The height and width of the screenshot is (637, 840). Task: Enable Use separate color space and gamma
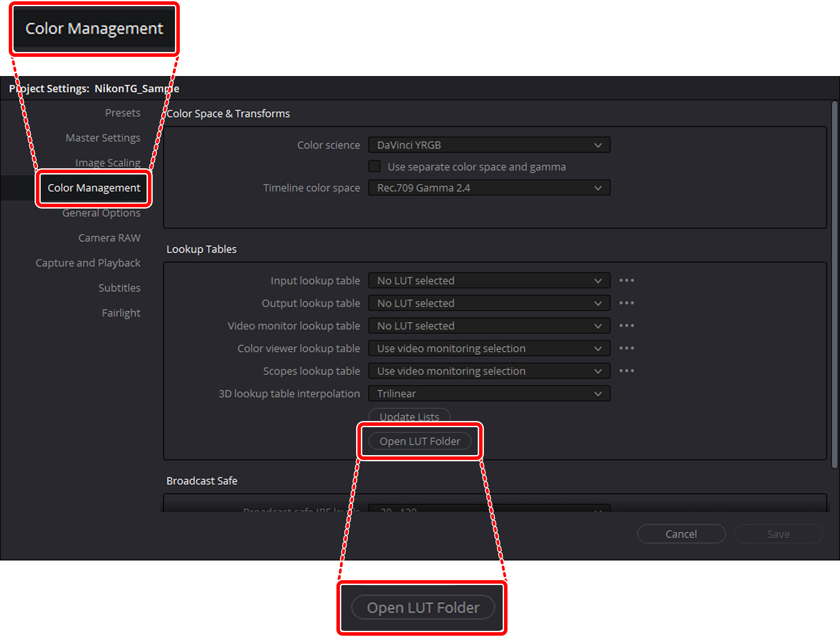tap(374, 166)
